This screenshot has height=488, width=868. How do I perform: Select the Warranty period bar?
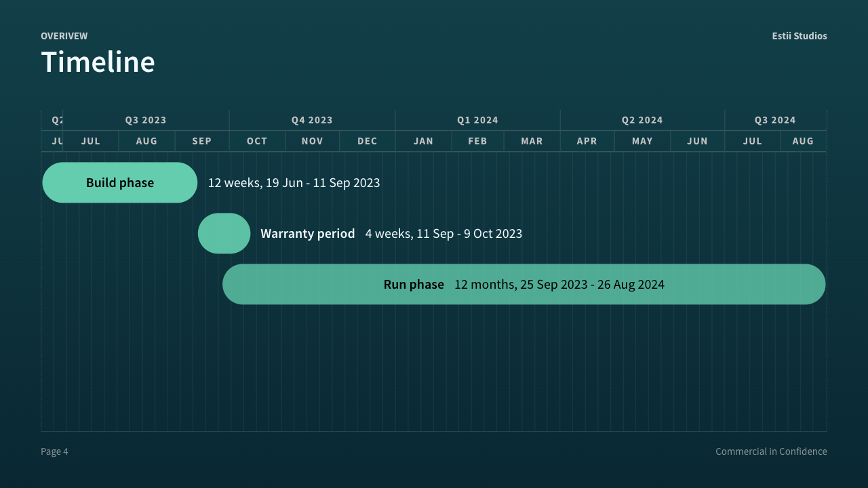click(x=224, y=233)
